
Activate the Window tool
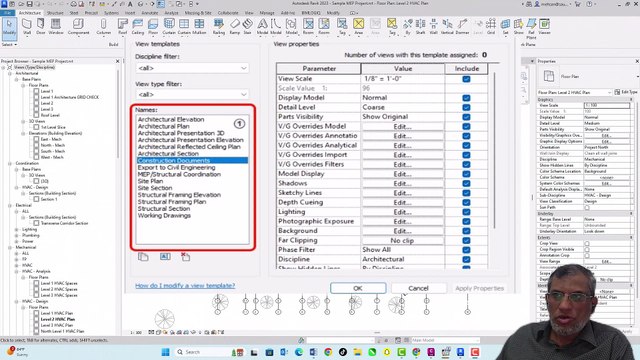(56, 27)
